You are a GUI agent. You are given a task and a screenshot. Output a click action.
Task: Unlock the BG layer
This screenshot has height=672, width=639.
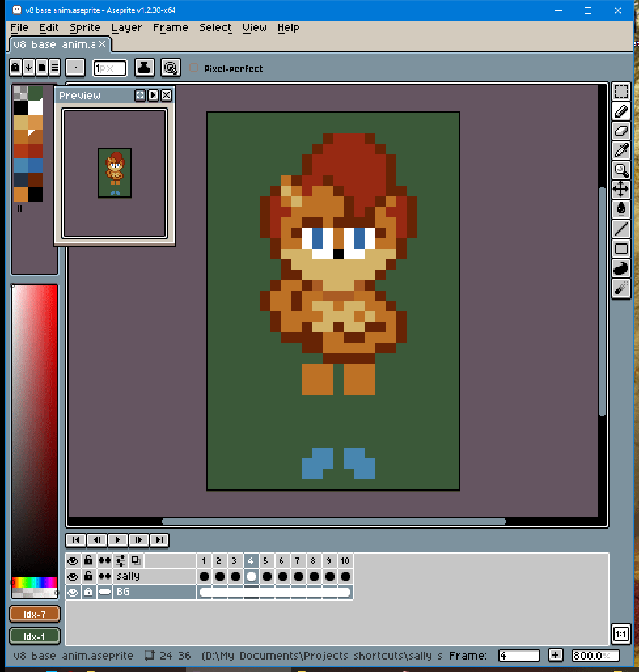click(x=88, y=592)
